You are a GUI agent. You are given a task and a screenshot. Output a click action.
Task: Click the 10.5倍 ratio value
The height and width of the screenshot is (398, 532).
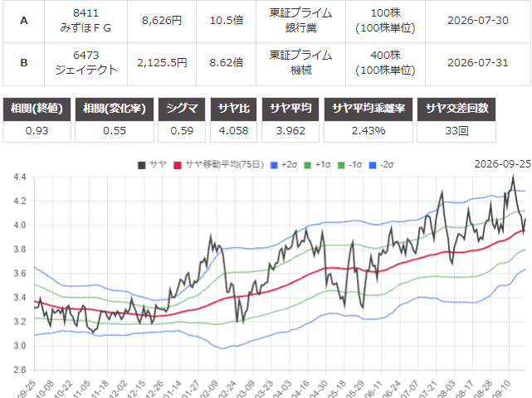(227, 21)
